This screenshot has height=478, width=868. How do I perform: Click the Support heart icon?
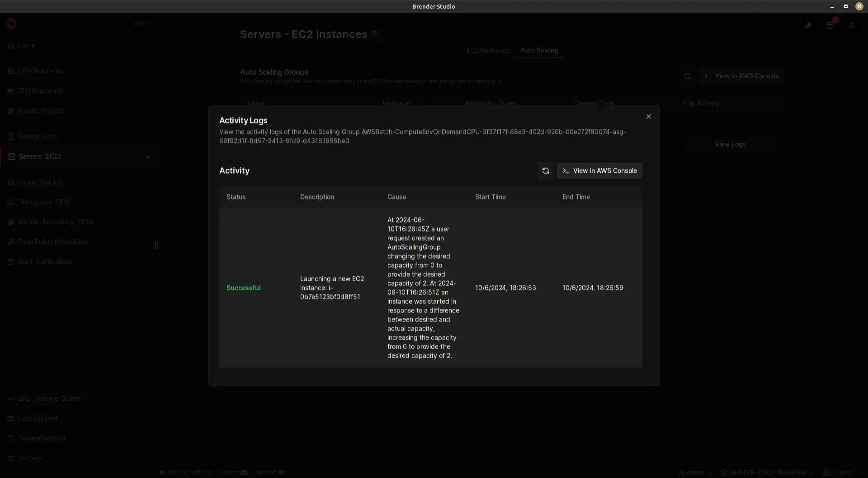[x=282, y=472]
